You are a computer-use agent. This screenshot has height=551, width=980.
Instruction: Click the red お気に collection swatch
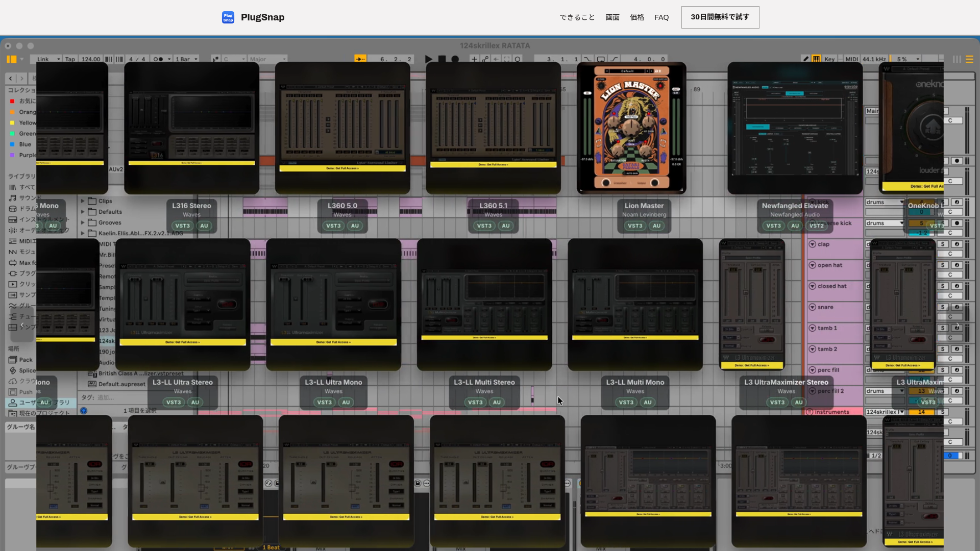[12, 101]
